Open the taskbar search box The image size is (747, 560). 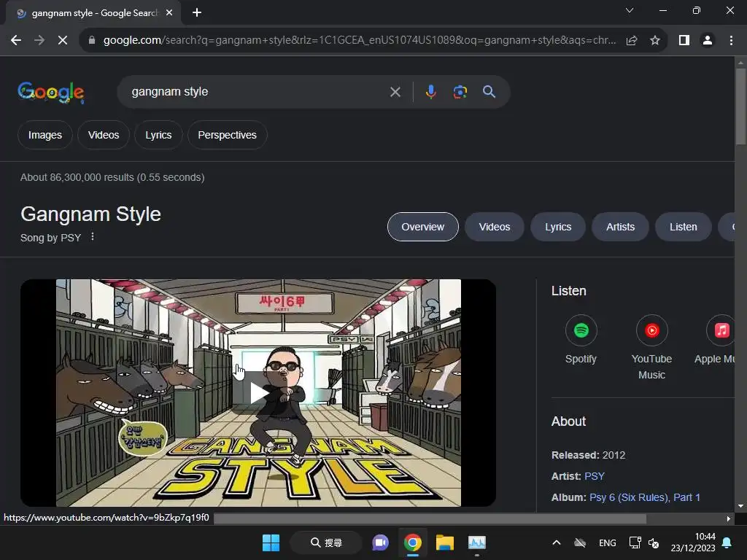coord(326,542)
